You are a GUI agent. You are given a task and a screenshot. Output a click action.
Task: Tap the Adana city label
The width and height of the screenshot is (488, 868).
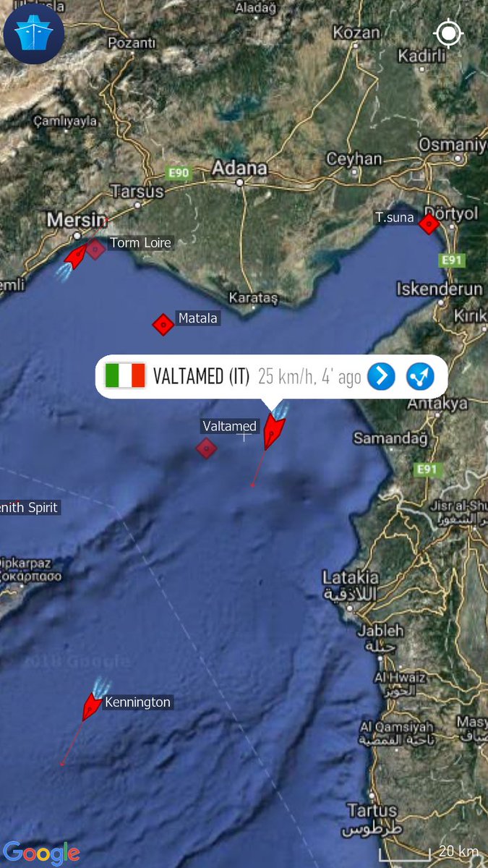(240, 169)
